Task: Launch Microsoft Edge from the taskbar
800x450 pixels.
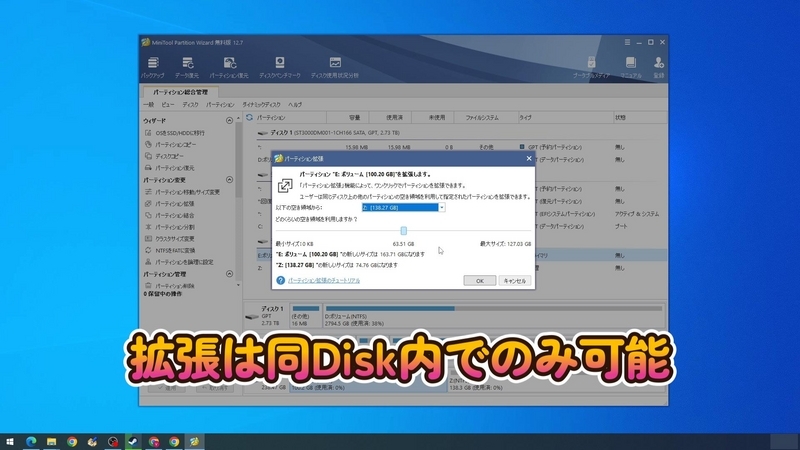Action: pos(31,442)
